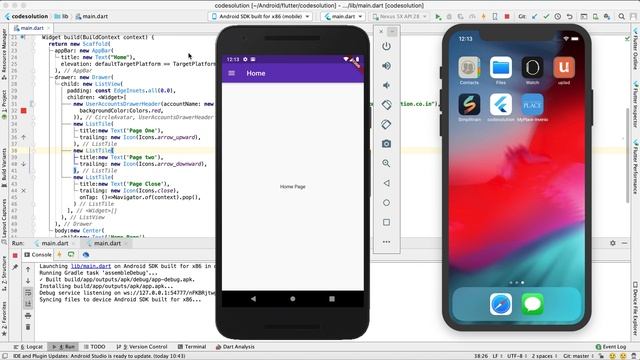The image size is (640, 360).
Task: Click the line 36 arrow_upward gutter icon
Action: pos(24,137)
